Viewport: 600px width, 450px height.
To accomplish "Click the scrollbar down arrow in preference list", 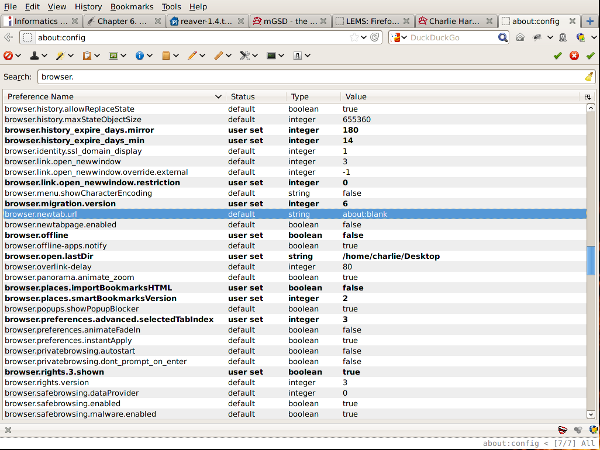I will point(590,414).
